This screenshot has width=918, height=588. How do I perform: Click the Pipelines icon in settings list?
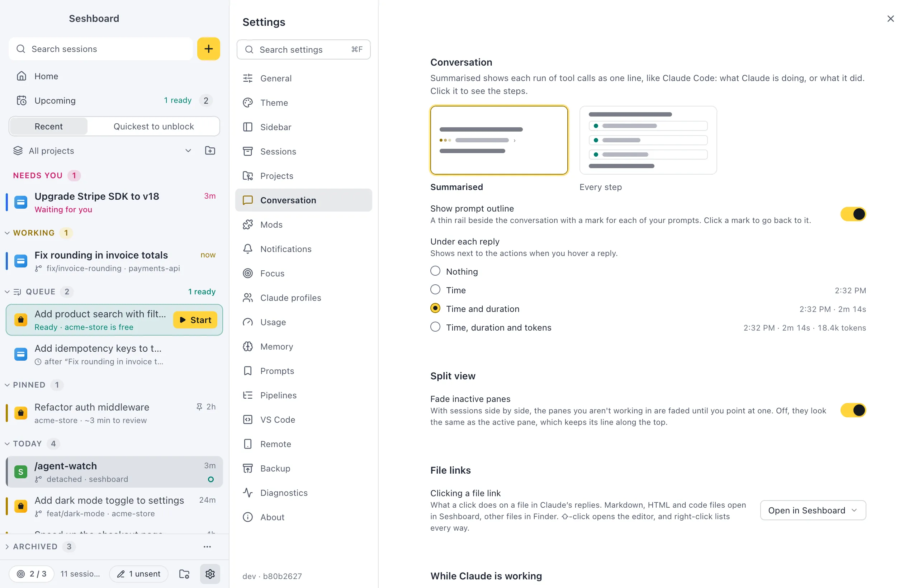(248, 395)
